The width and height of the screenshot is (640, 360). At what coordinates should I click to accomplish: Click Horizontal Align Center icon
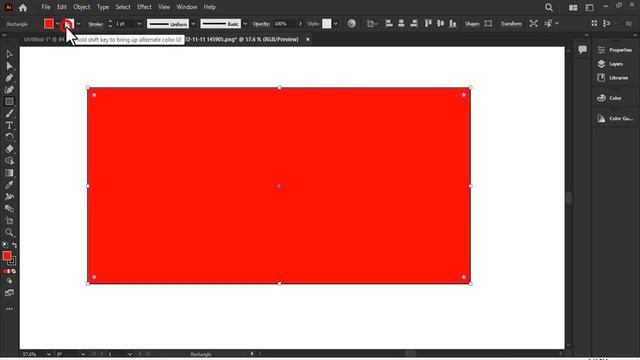point(401,24)
